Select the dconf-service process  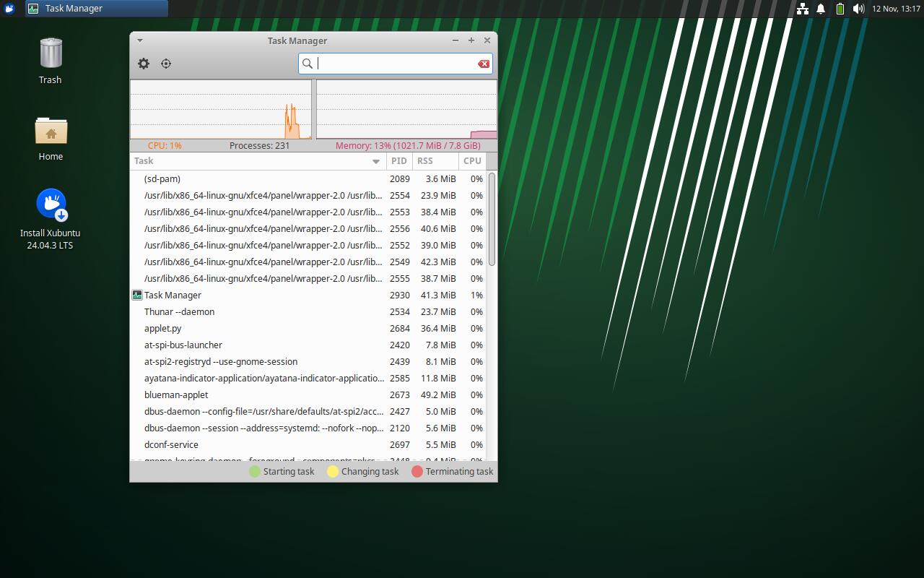coord(309,444)
